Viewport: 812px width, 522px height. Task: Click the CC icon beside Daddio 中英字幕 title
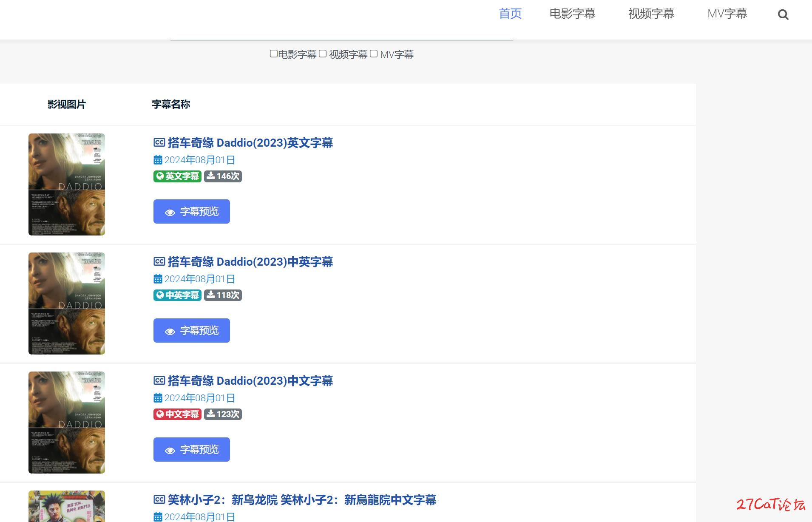coord(159,262)
